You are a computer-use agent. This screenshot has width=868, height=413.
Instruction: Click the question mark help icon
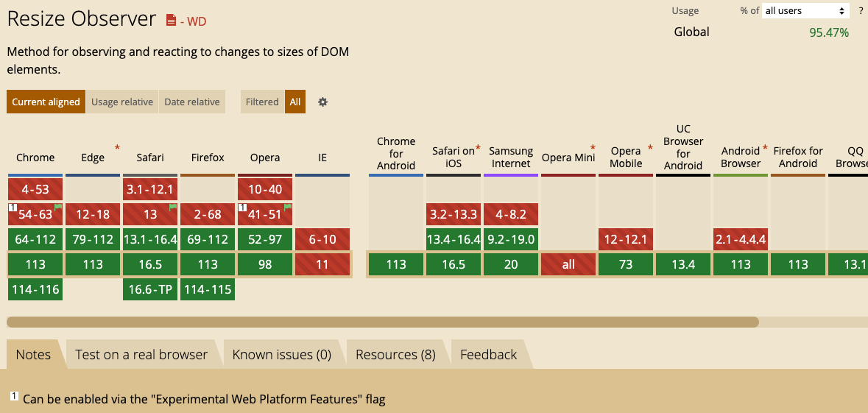pos(861,10)
